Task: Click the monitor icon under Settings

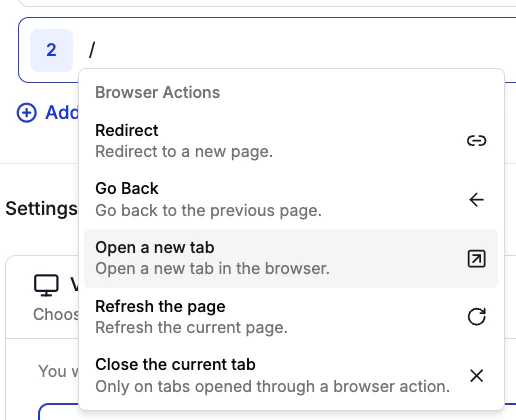Action: click(x=46, y=285)
